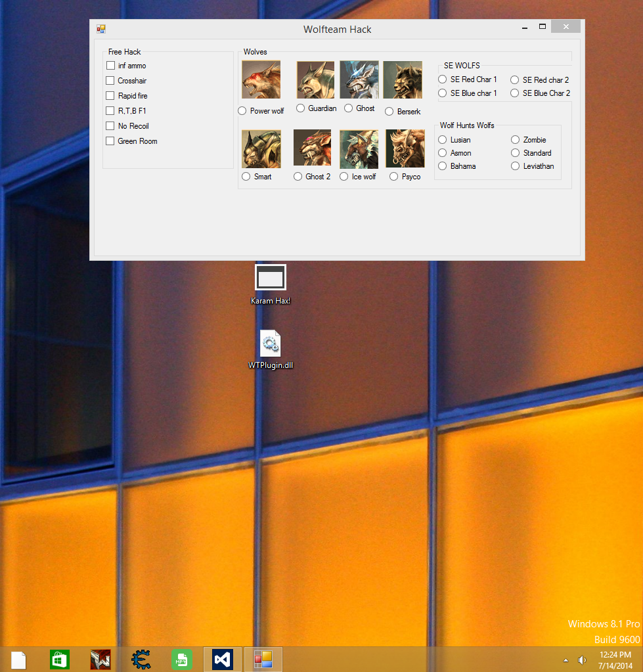This screenshot has height=672, width=643.
Task: Show hidden tray icons arrow
Action: click(566, 660)
